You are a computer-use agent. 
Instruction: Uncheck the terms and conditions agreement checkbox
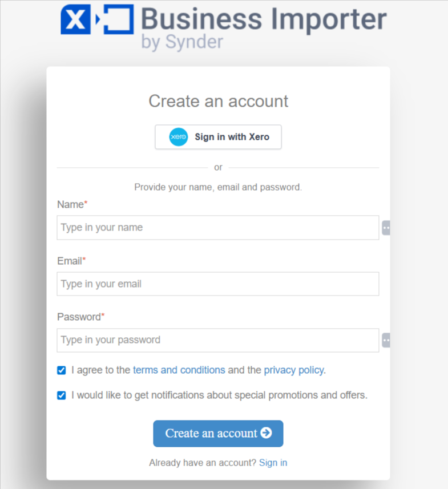62,370
